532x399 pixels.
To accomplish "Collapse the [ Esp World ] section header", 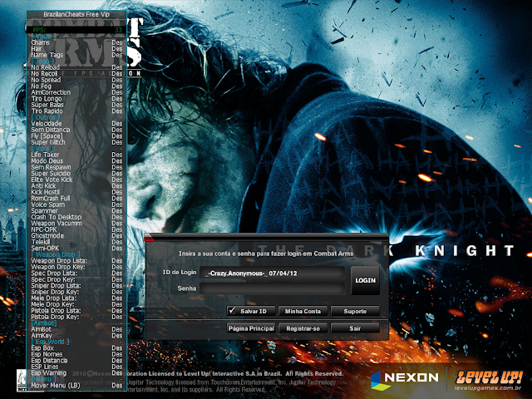I will coord(50,342).
